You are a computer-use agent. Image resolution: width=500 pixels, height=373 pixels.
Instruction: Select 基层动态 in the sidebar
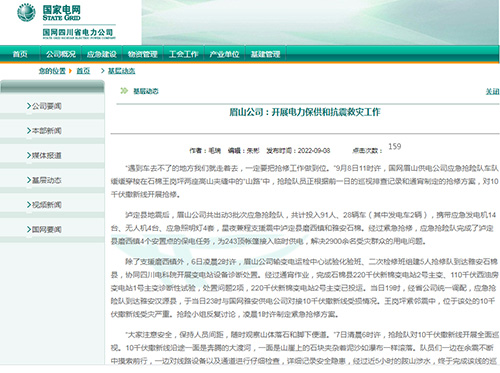[47, 180]
